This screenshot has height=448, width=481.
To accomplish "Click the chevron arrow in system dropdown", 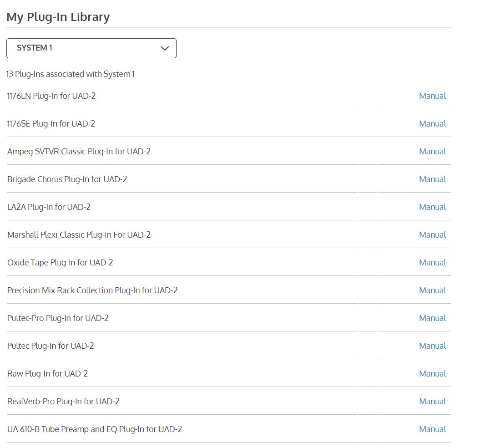I will (x=165, y=48).
